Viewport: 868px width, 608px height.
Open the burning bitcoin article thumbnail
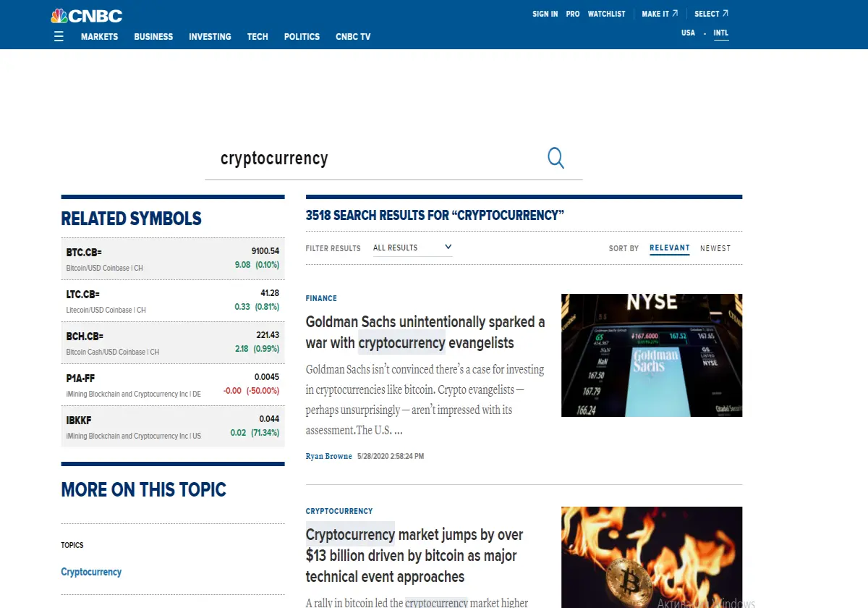[x=652, y=557]
